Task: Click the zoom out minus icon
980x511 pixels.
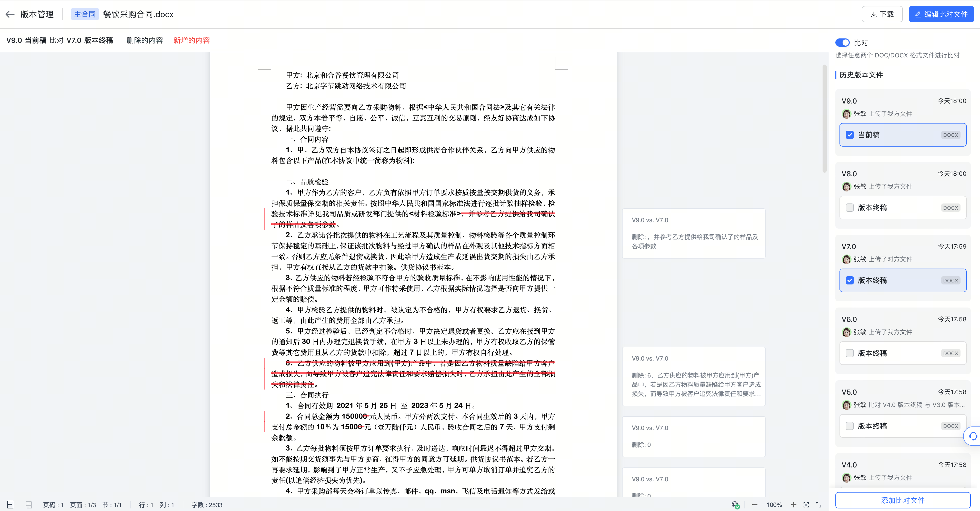Action: coord(755,505)
